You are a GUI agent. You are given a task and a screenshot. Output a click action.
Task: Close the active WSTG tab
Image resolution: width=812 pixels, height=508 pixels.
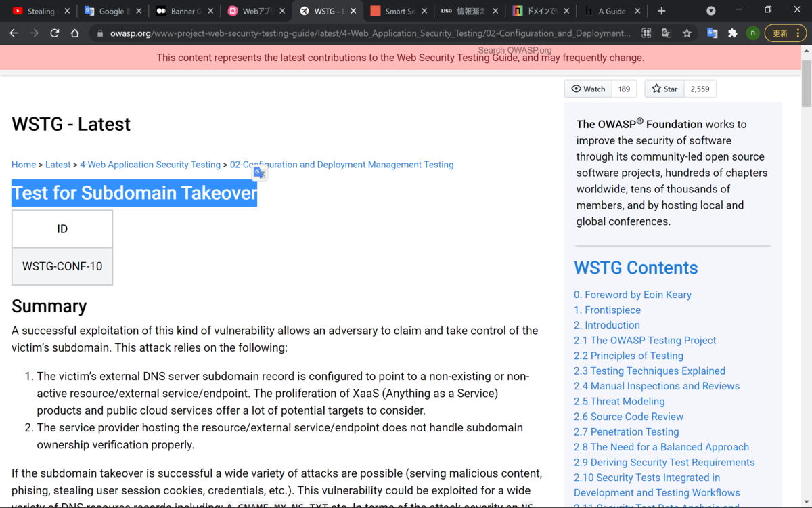pos(353,11)
